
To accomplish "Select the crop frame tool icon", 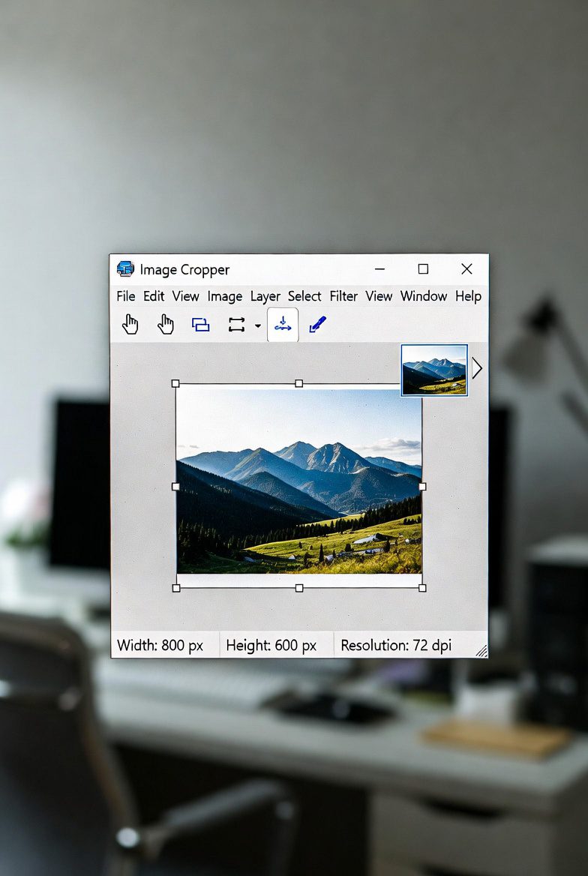I will 236,325.
